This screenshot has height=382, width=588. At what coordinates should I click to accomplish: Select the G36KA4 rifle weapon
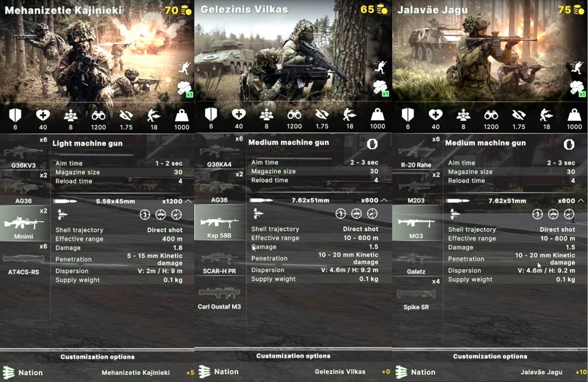coord(220,152)
